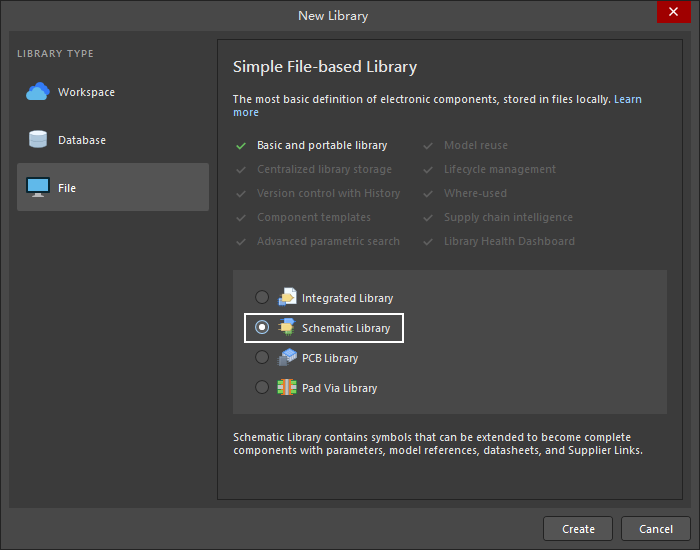
Task: Click the Schematic Library icon
Action: (x=288, y=328)
